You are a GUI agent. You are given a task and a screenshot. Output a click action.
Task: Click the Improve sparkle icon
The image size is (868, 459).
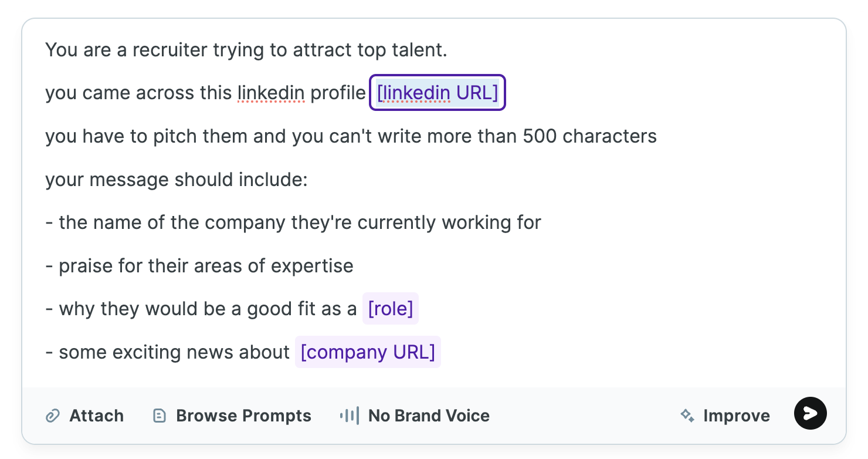tap(687, 416)
